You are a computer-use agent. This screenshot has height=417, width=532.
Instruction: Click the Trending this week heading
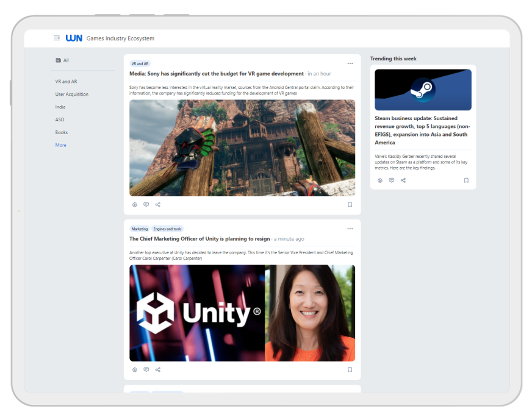[394, 59]
